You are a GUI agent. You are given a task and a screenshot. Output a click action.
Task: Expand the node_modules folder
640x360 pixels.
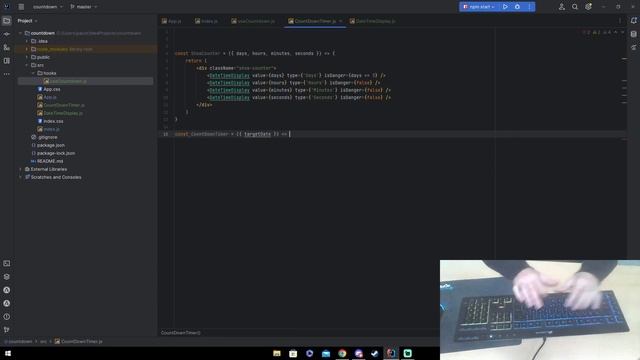coord(27,49)
